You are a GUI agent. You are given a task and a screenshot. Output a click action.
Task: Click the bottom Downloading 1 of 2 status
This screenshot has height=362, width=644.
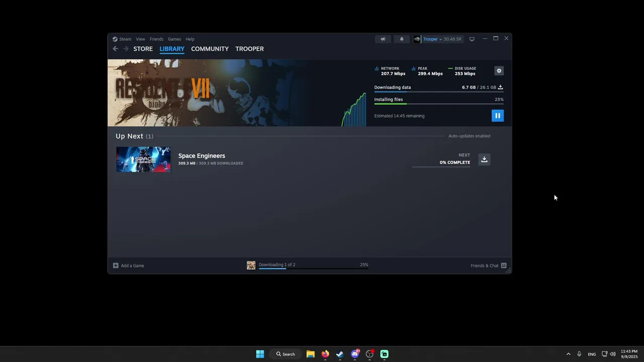277,265
